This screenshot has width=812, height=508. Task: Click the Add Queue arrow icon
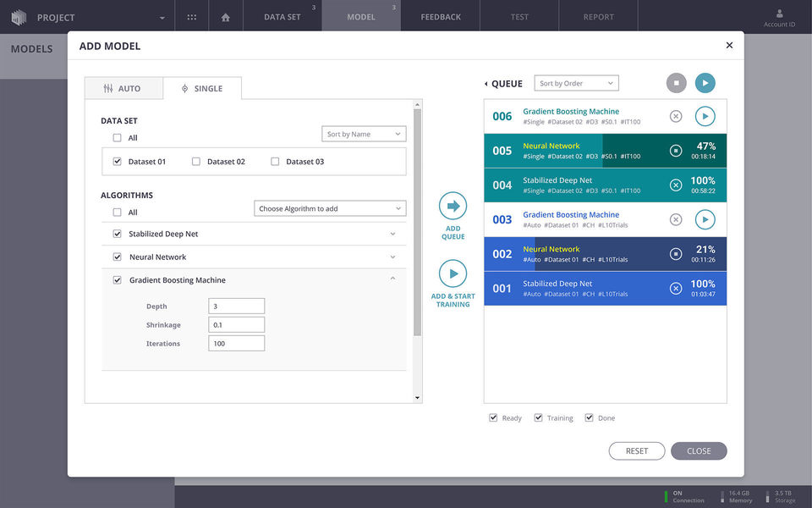tap(453, 206)
